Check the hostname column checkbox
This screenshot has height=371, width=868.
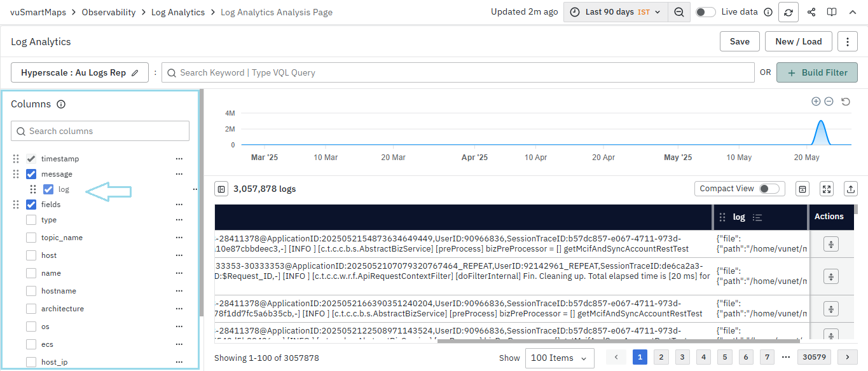(31, 291)
